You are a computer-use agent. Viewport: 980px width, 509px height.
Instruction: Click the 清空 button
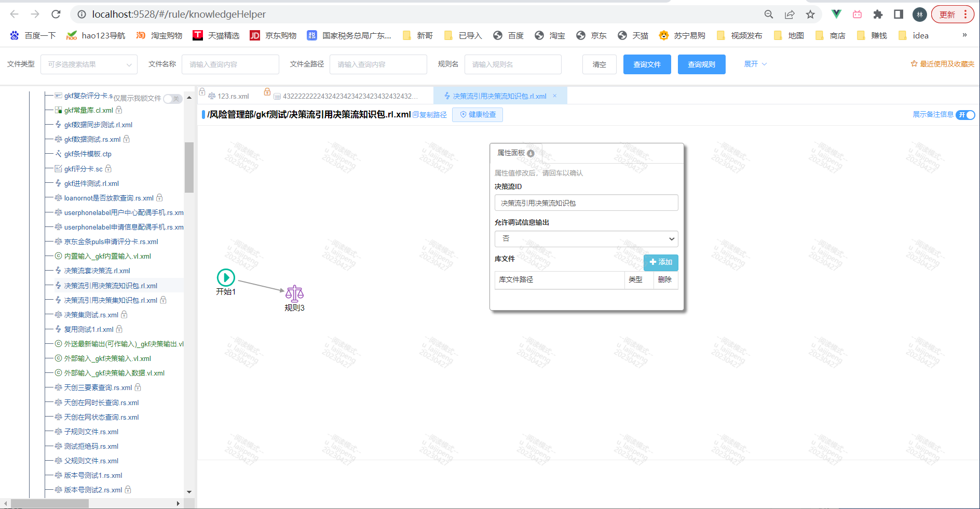(600, 64)
